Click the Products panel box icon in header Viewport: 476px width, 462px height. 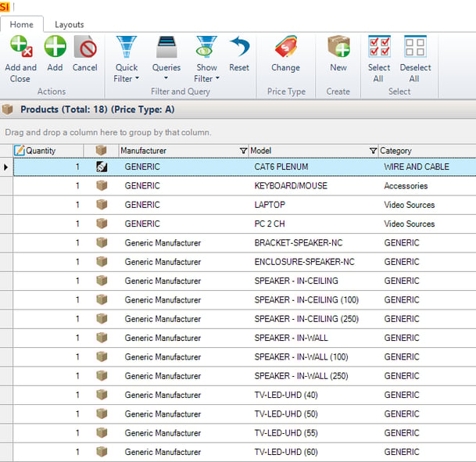click(x=8, y=109)
